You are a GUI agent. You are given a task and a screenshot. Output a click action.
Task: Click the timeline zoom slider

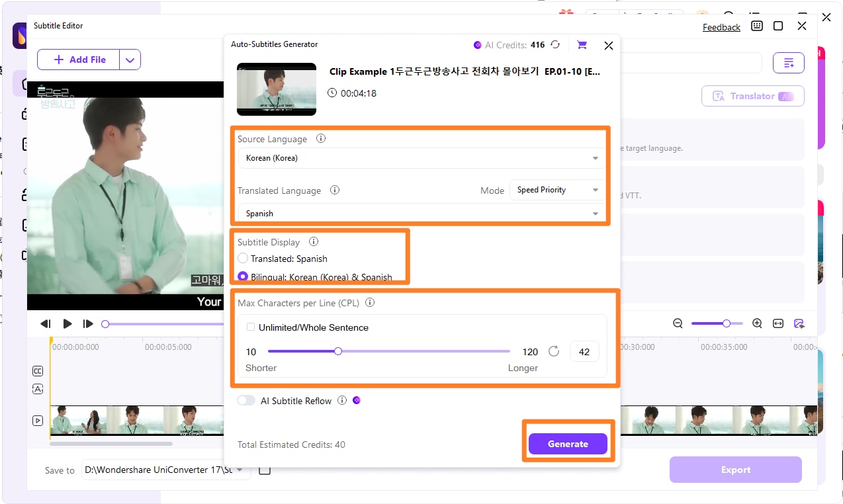coord(717,323)
